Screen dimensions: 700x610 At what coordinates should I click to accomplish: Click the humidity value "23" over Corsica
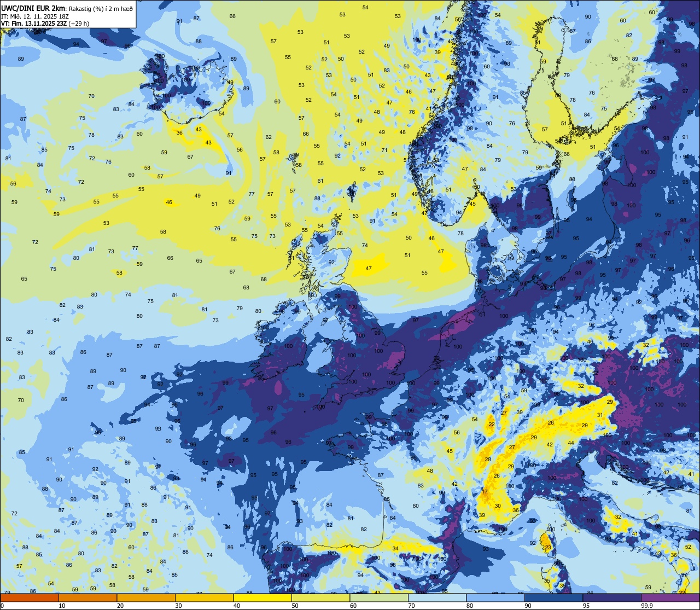click(x=547, y=548)
